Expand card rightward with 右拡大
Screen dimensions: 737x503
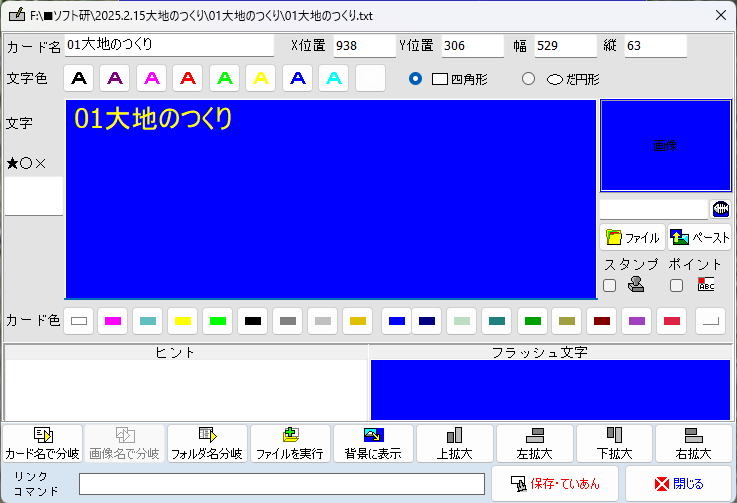pos(693,443)
